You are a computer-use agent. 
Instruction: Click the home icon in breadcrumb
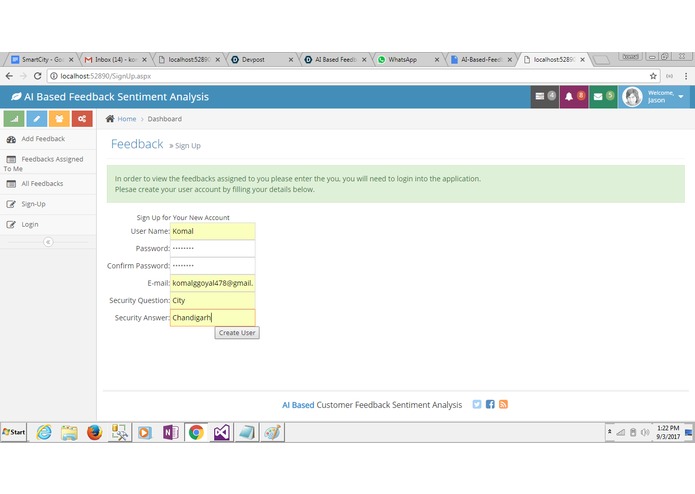[x=110, y=119]
